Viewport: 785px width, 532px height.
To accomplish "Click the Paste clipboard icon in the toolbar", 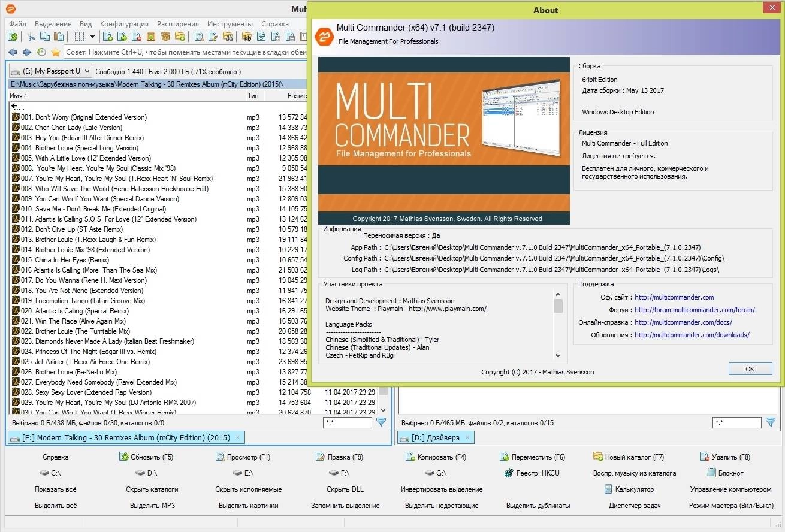I will (x=59, y=37).
